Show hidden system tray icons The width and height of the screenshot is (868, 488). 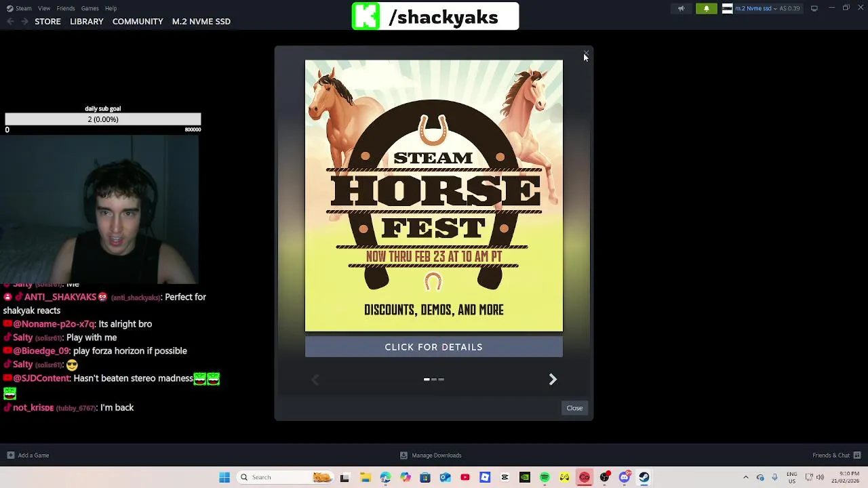pos(746,477)
